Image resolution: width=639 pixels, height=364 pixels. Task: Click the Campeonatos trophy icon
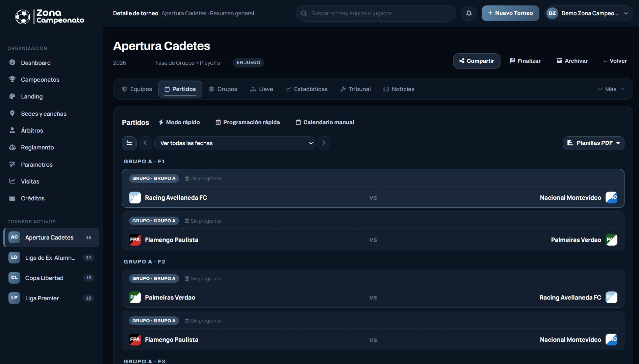12,79
